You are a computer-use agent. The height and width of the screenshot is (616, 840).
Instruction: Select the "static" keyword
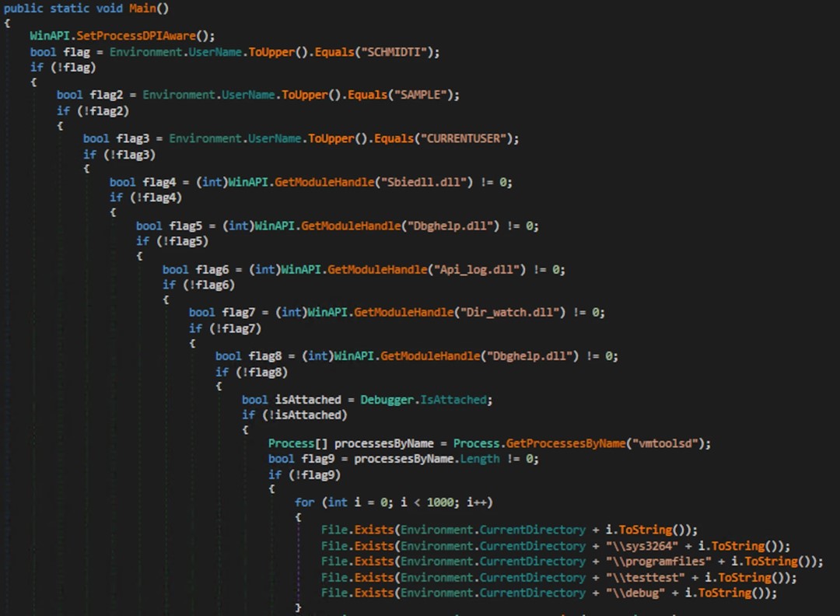click(70, 8)
